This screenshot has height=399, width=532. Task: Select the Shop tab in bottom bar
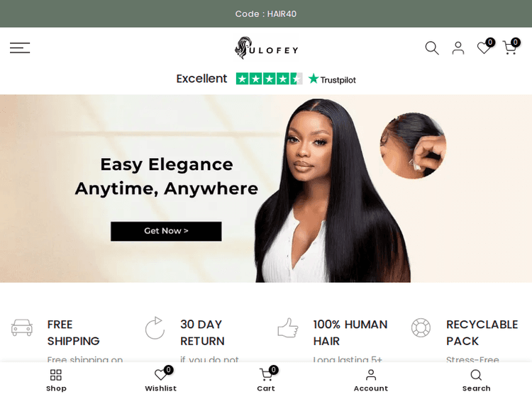pyautogui.click(x=56, y=381)
